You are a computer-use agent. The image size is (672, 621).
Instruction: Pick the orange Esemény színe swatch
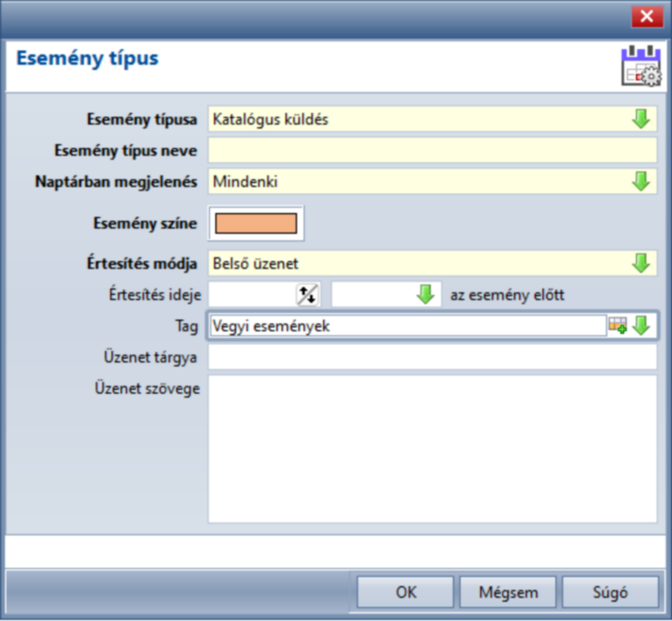point(256,224)
